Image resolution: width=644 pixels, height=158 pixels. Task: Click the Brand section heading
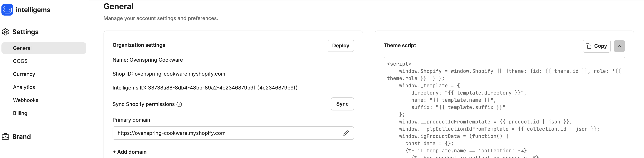22,136
